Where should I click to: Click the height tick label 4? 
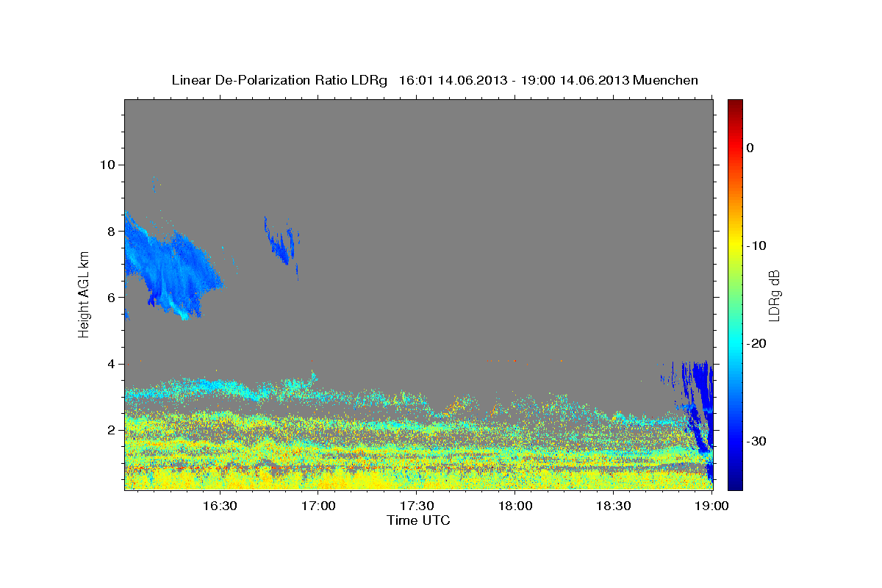[110, 364]
